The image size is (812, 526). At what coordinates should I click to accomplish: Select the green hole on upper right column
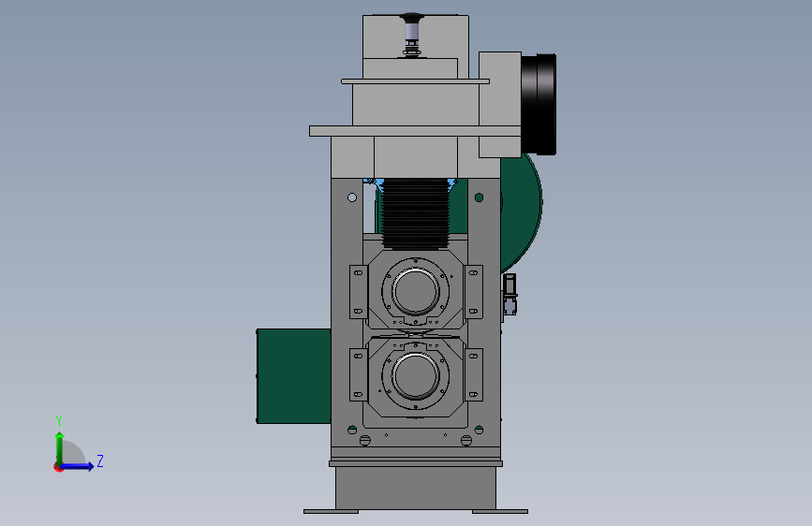pyautogui.click(x=479, y=197)
